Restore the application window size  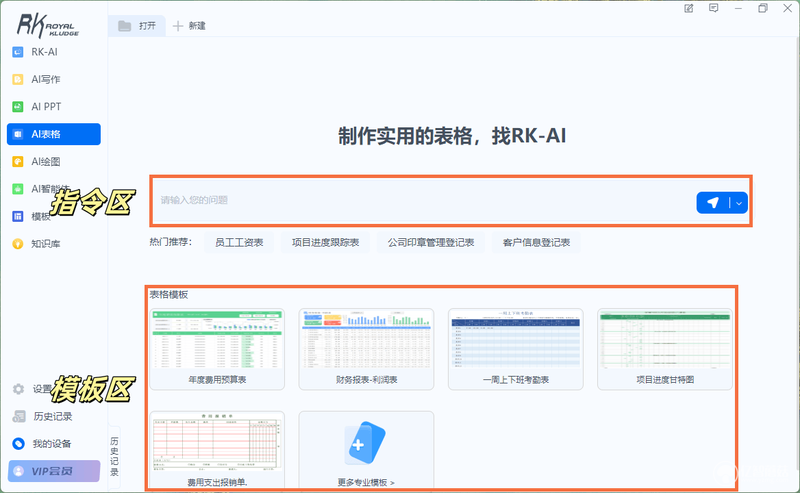click(x=763, y=8)
